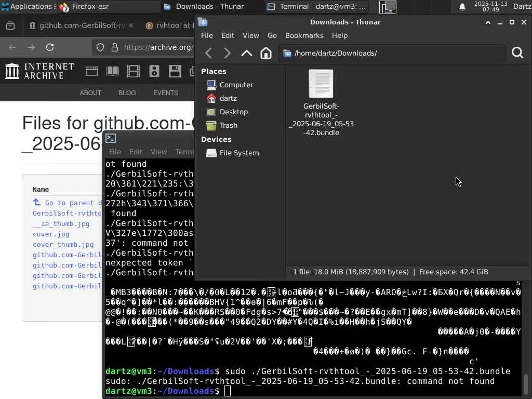Go back in Firefox
The width and height of the screenshot is (532, 399).
pyautogui.click(x=12, y=47)
